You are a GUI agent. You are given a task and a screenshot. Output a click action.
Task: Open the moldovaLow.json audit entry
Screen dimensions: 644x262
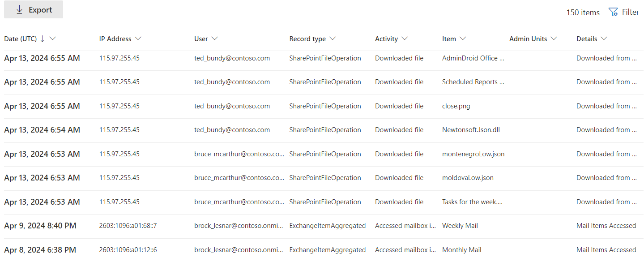tap(468, 178)
